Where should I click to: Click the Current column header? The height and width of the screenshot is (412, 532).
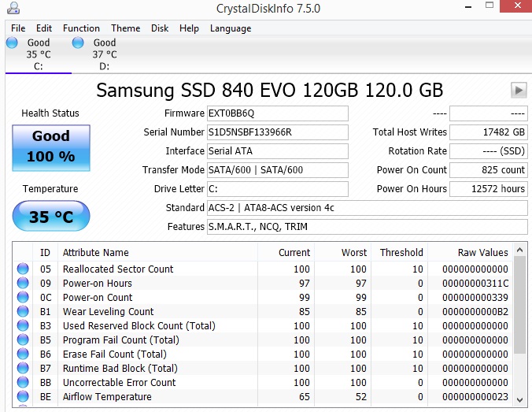pos(286,253)
